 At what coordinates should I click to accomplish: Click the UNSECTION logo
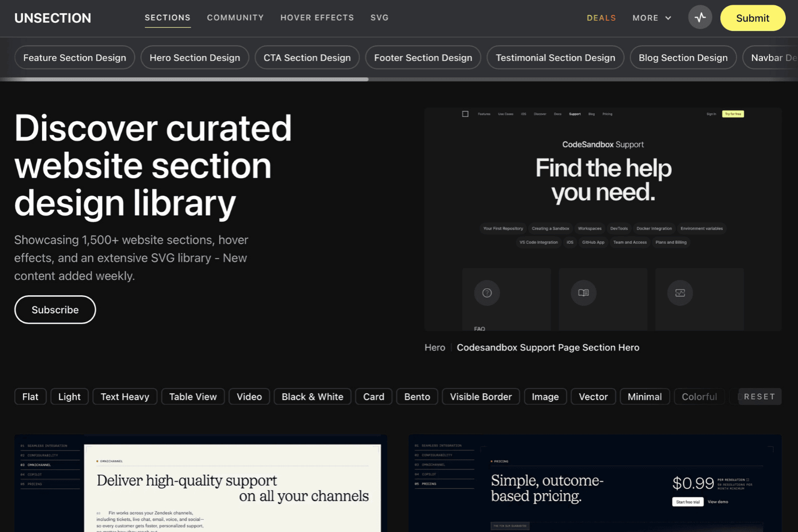tap(53, 18)
